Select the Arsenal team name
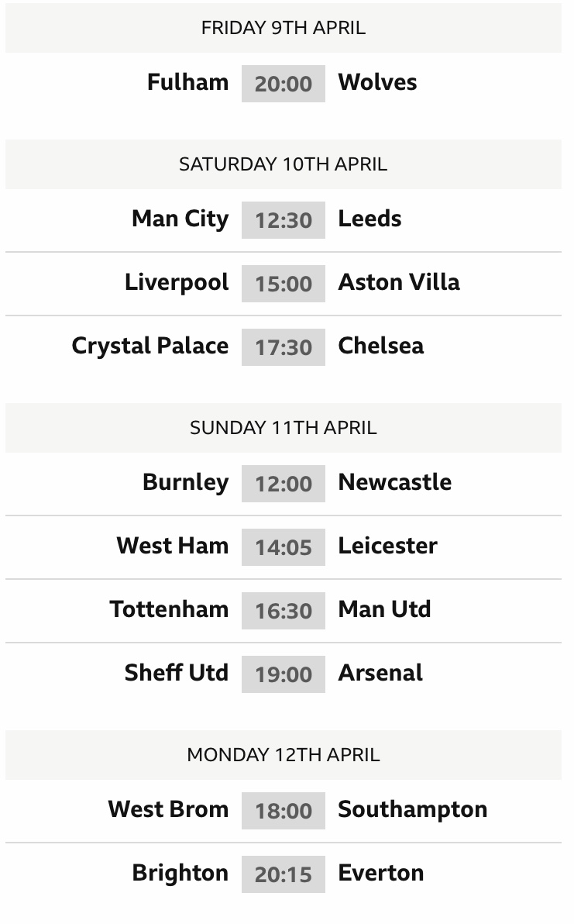Image resolution: width=574 pixels, height=924 pixels. point(380,673)
